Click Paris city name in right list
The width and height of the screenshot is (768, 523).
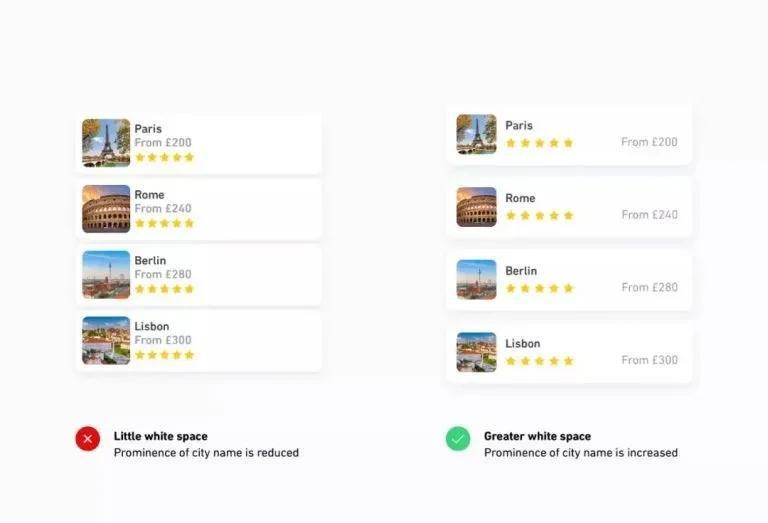519,126
